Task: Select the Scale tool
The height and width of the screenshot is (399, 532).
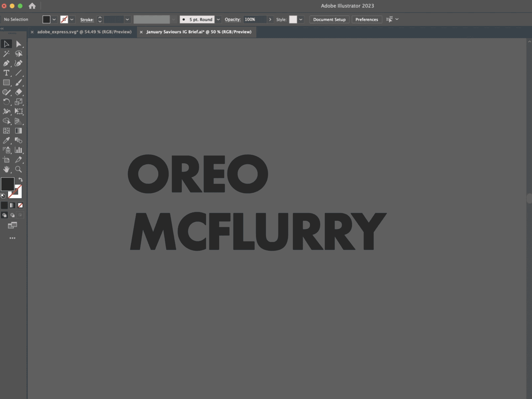Action: (x=19, y=102)
